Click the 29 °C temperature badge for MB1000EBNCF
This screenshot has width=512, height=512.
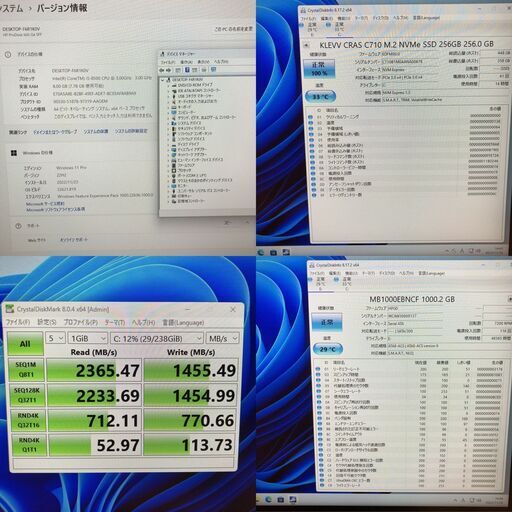[x=328, y=349]
